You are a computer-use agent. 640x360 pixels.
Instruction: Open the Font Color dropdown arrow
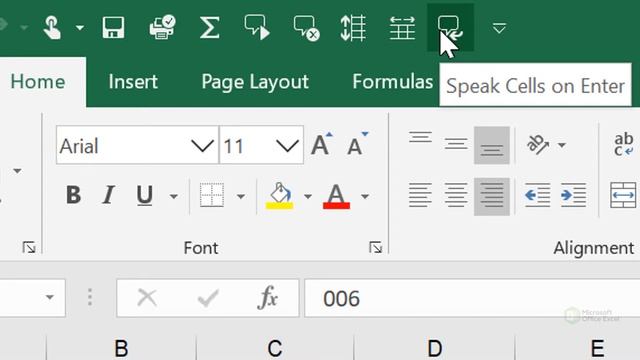(365, 197)
